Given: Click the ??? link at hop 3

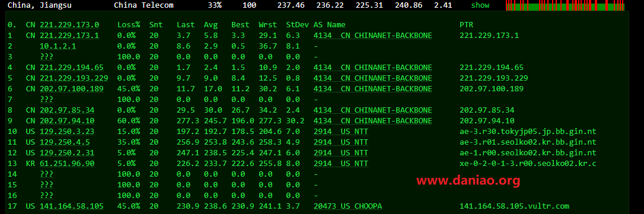Looking at the screenshot, I should tap(46, 57).
